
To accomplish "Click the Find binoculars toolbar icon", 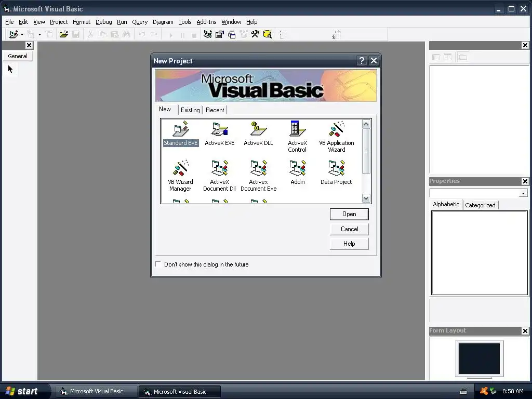I will [126, 34].
